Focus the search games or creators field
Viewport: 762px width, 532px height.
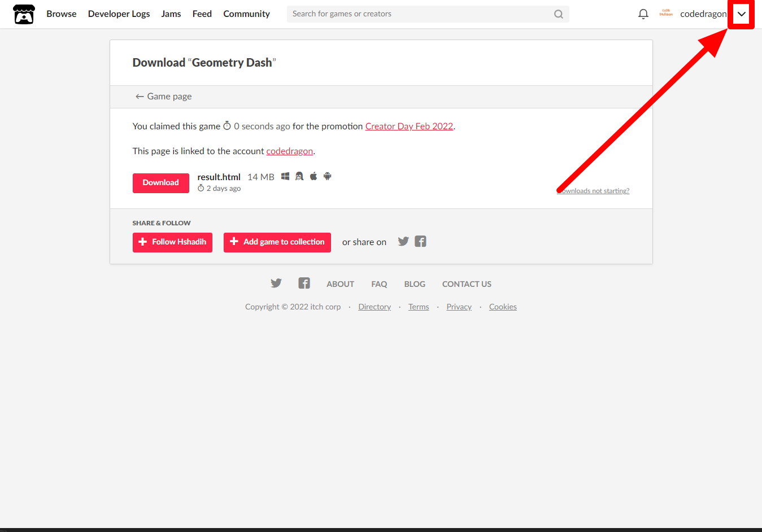click(x=428, y=14)
